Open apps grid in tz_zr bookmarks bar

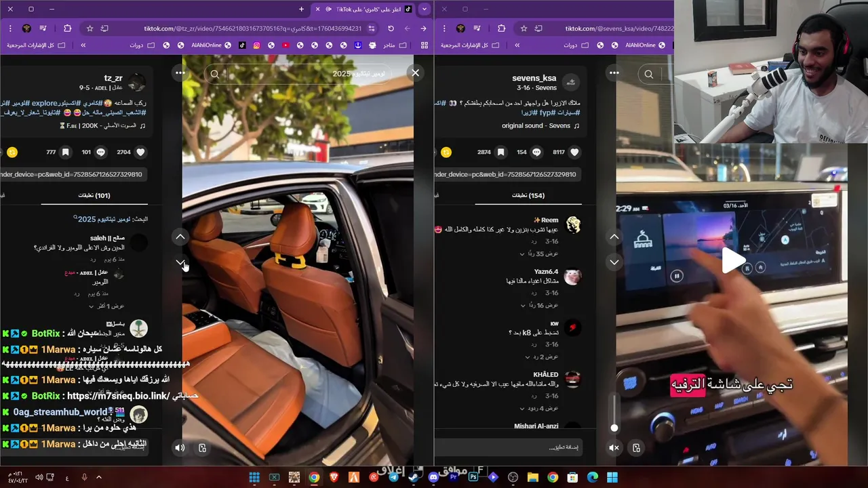coord(425,45)
